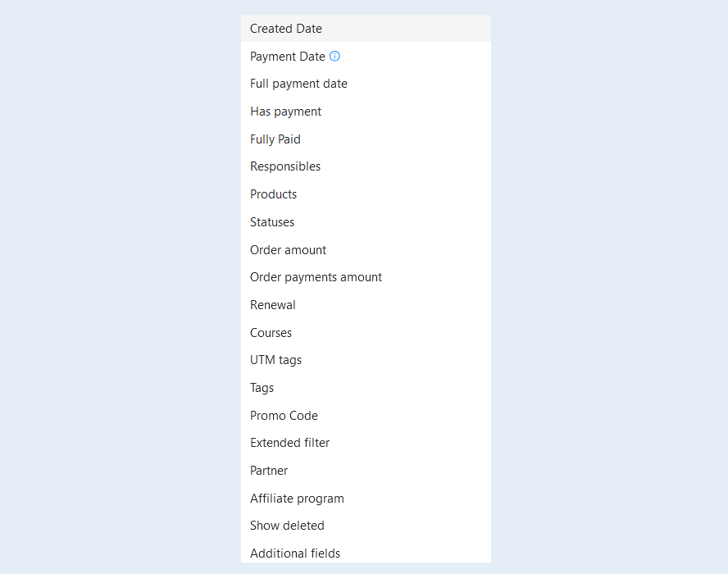
Task: Choose the Partner filter entry
Action: [x=366, y=471]
